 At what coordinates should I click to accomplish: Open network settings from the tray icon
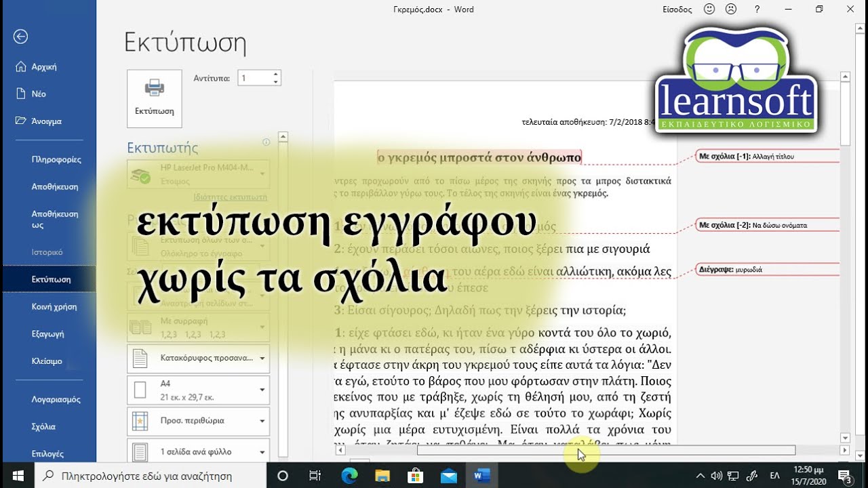(x=734, y=476)
